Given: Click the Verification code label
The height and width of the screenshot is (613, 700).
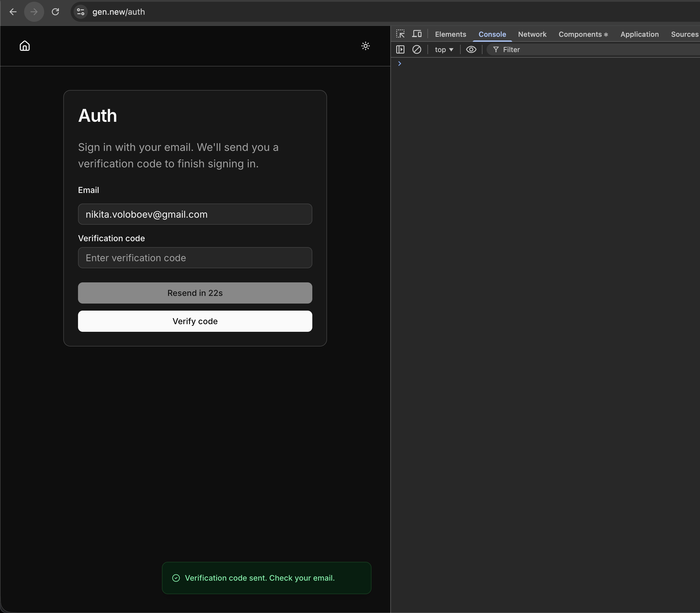Looking at the screenshot, I should pos(111,239).
